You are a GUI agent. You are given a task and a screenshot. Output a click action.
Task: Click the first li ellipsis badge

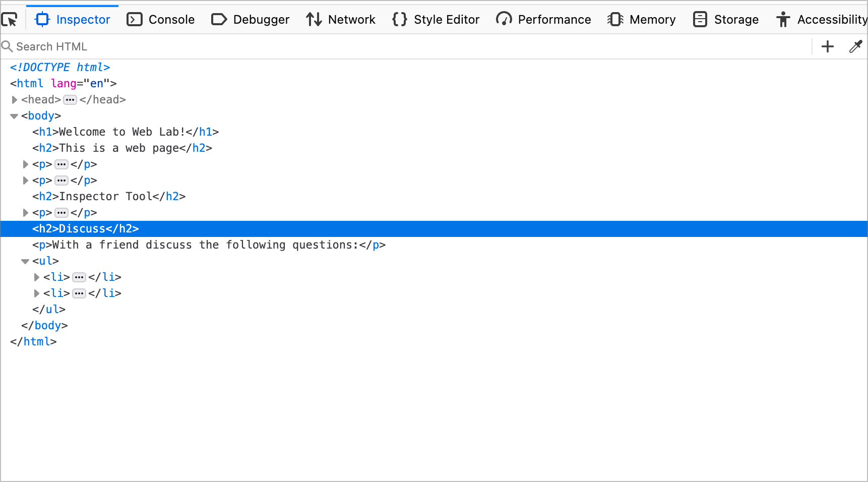click(79, 277)
